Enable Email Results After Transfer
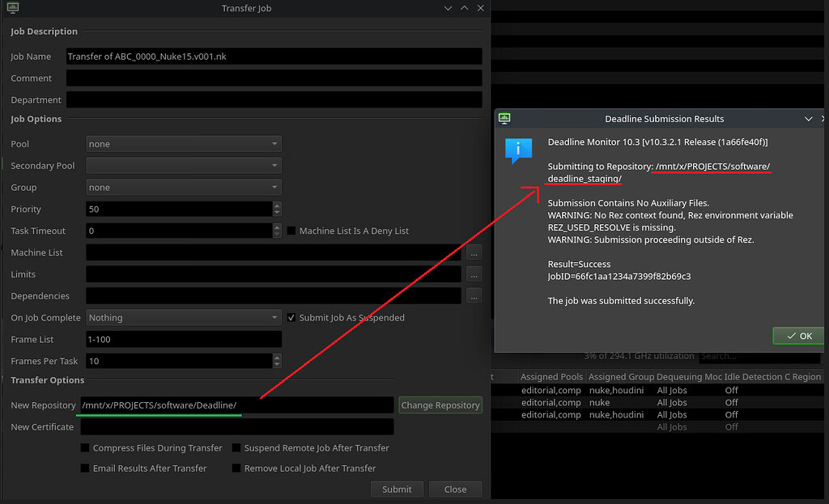The height and width of the screenshot is (504, 829). pyautogui.click(x=84, y=468)
